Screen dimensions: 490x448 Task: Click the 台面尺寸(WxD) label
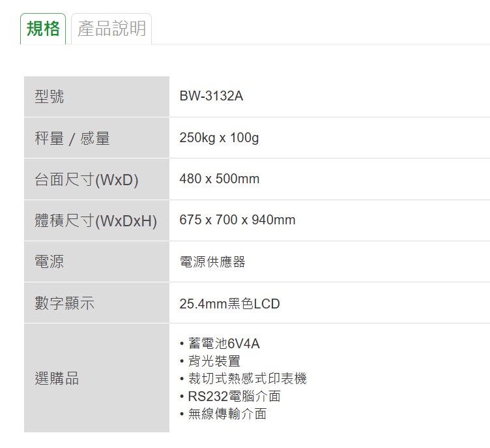pos(86,179)
